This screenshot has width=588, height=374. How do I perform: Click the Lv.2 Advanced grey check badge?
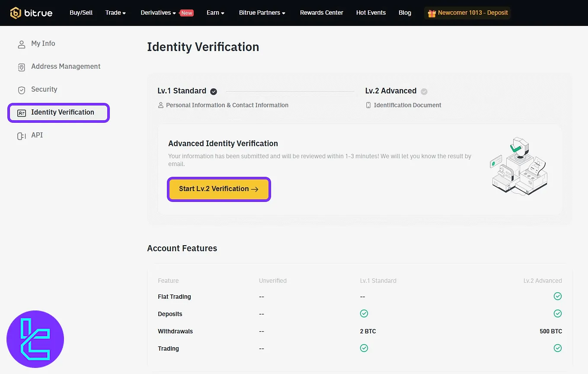click(424, 91)
